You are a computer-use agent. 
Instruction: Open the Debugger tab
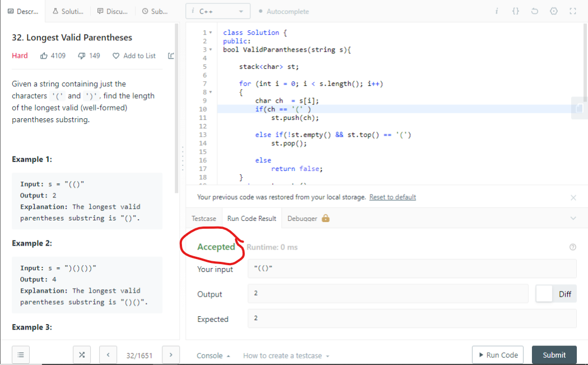(x=308, y=219)
